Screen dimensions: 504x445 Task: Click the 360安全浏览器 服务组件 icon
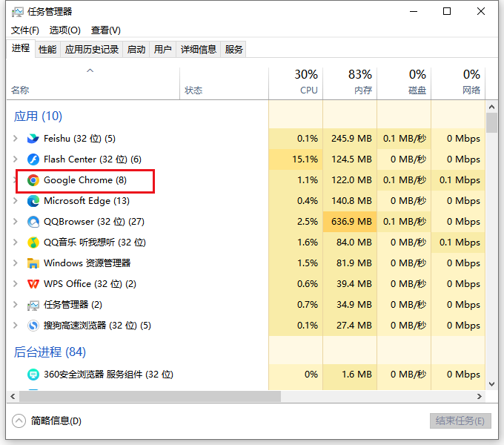pos(33,375)
